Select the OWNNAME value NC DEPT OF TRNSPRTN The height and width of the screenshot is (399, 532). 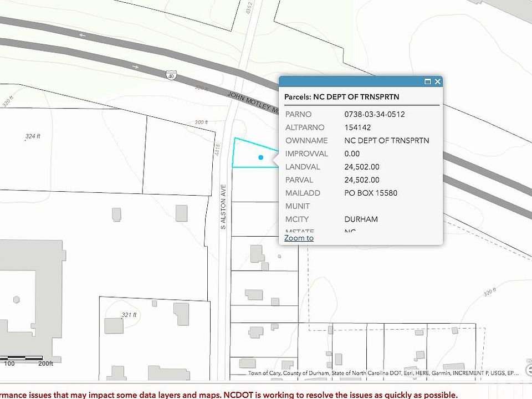coord(386,140)
